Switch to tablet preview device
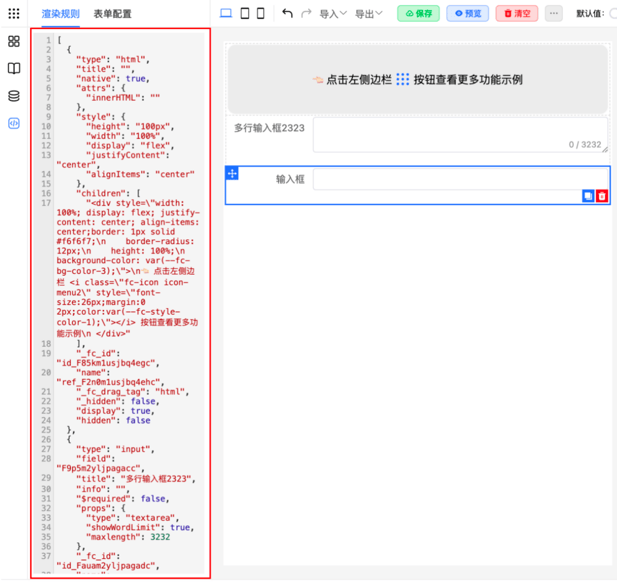Screen dimensions: 617x583 point(244,14)
